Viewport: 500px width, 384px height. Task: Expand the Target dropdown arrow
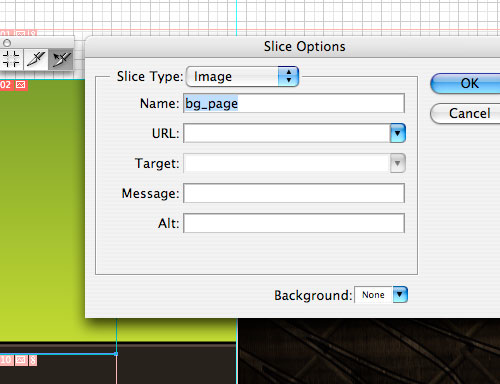[x=398, y=163]
